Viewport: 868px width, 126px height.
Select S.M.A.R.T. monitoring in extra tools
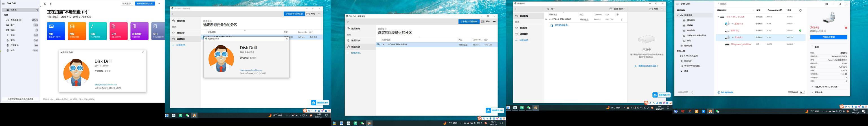(x=691, y=56)
